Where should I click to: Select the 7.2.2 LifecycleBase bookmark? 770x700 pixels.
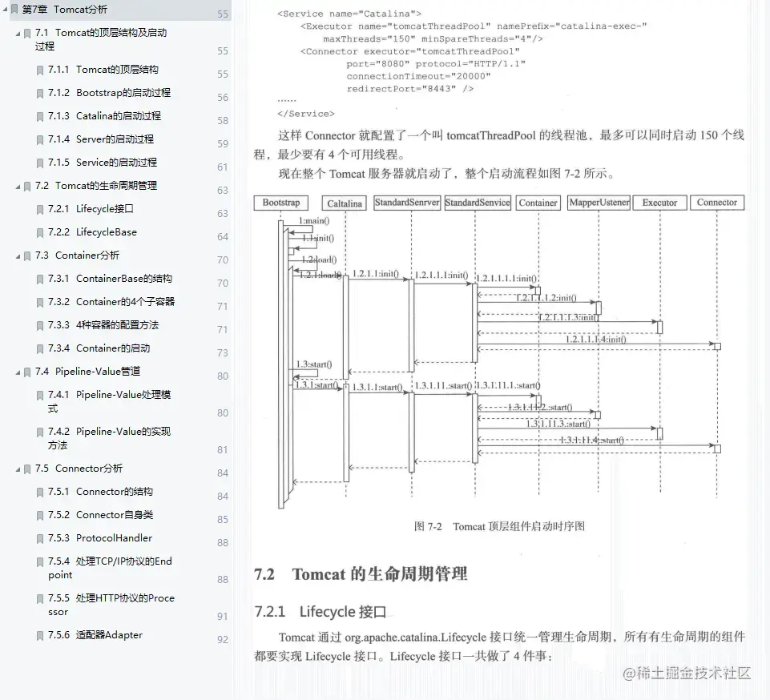coord(92,232)
